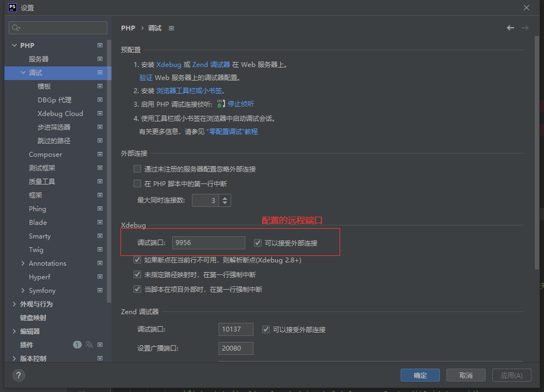Click the listening phone icon before 停止侦听
This screenshot has height=392, width=544.
[221, 103]
